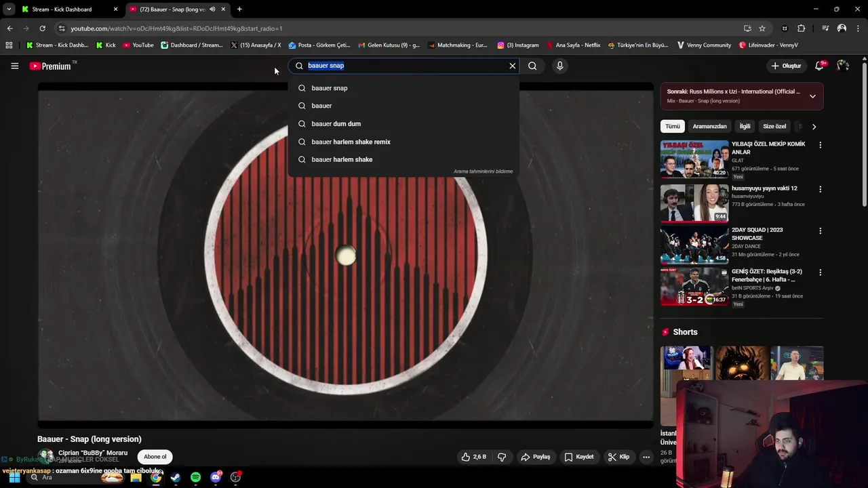Screen dimensions: 868x488
Task: Select the Tümü filter chip
Action: point(672,126)
